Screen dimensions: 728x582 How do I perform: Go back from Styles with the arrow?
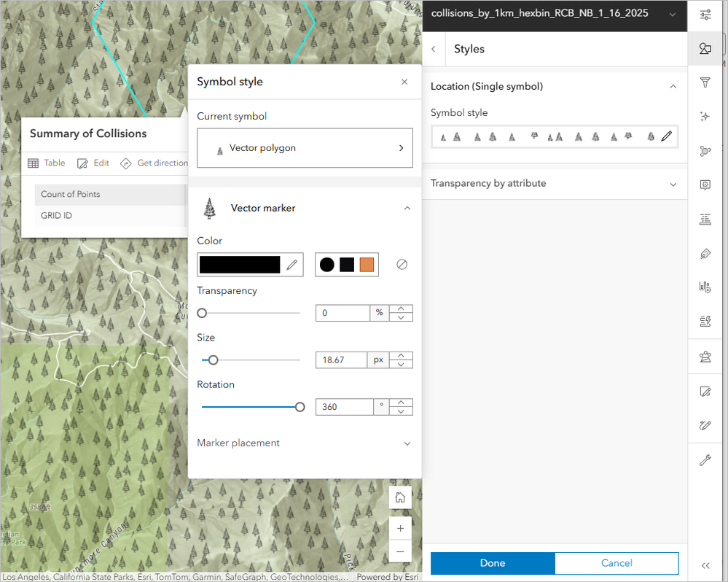click(434, 49)
